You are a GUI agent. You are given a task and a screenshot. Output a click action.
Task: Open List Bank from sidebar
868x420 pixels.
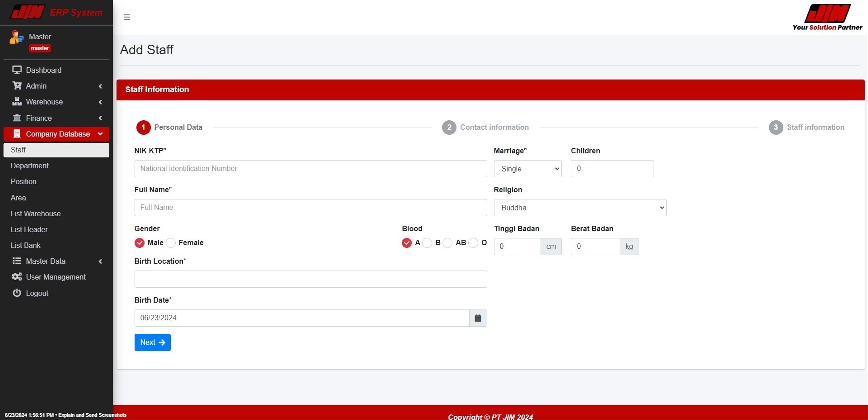pyautogui.click(x=25, y=245)
